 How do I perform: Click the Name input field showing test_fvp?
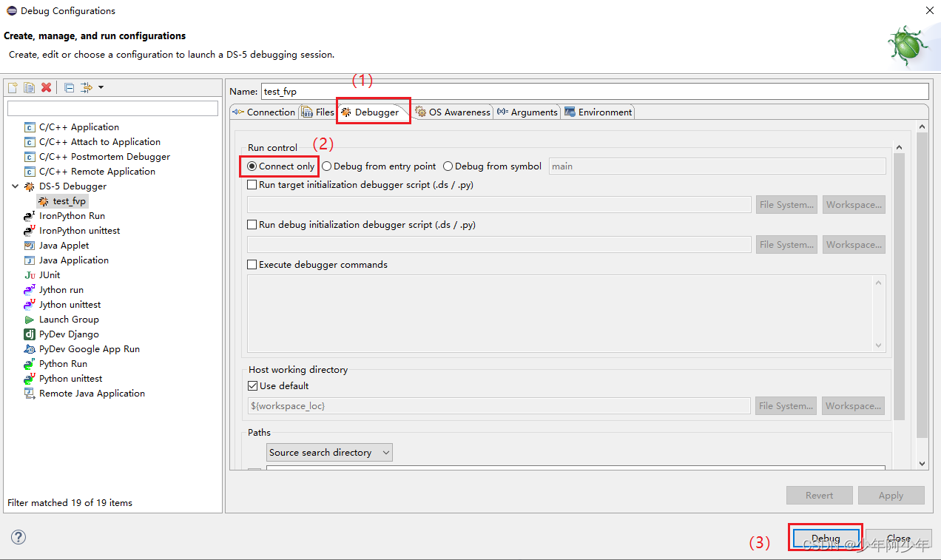tap(518, 92)
